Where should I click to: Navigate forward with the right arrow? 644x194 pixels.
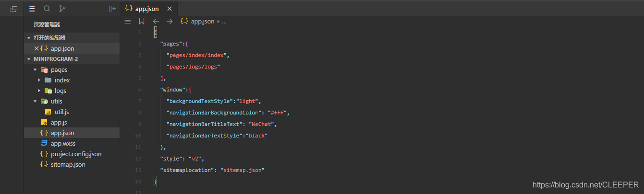point(169,21)
